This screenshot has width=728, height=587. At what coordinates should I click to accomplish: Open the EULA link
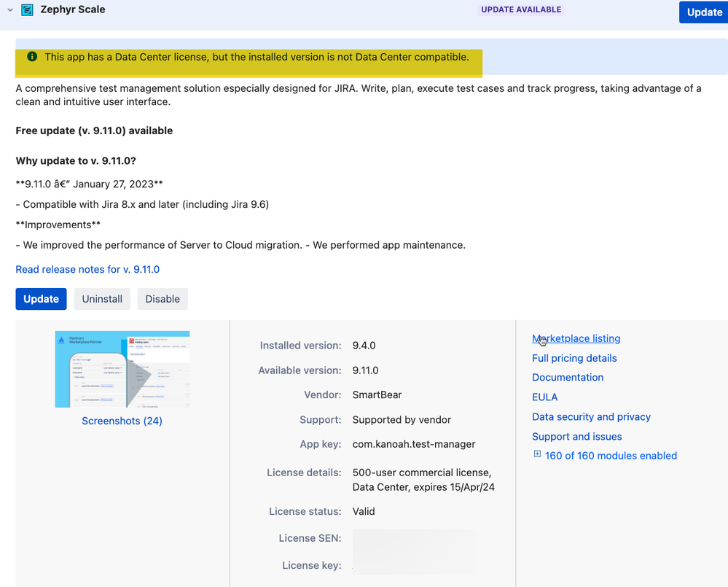pyautogui.click(x=544, y=397)
